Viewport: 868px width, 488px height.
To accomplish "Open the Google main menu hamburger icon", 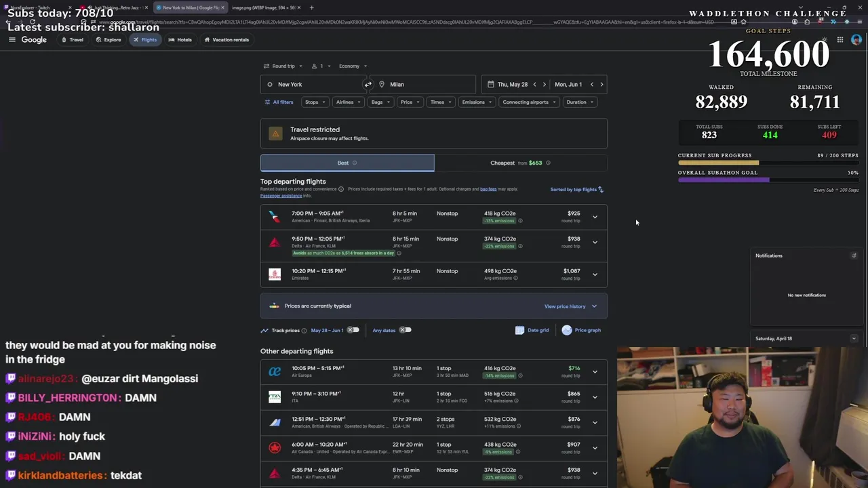I will (12, 40).
